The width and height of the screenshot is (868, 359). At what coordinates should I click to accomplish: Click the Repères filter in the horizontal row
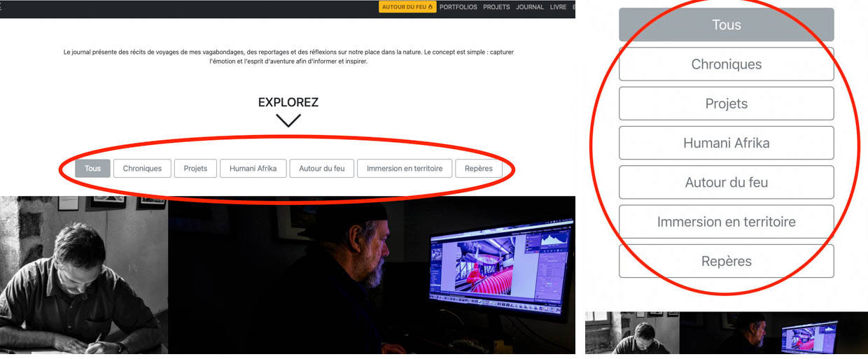tap(478, 169)
